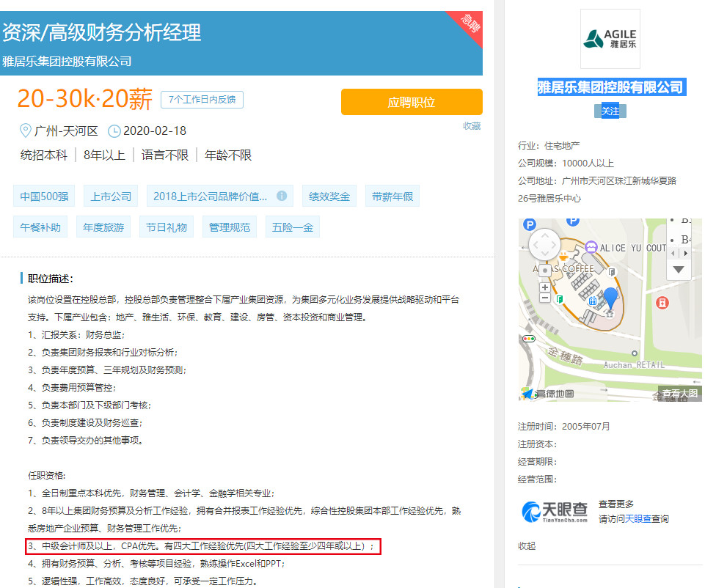Zoom in the map with plus button
This screenshot has width=716, height=588.
545,287
